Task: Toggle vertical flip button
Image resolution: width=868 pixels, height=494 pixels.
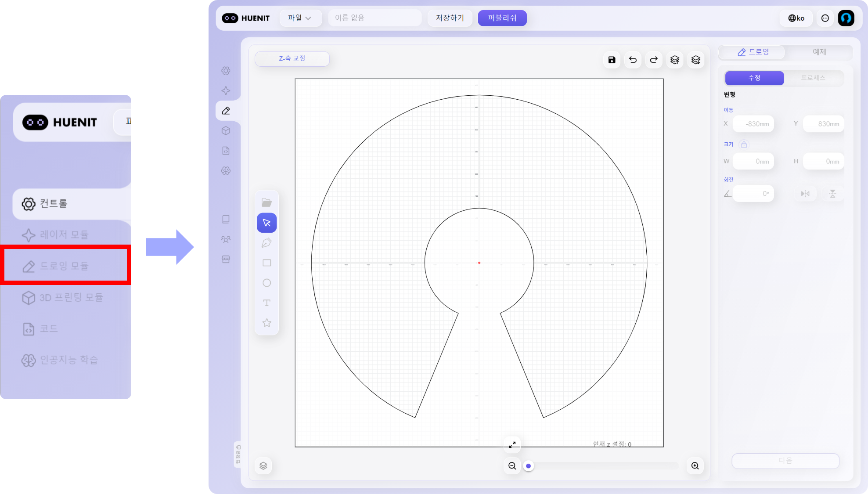Action: (832, 194)
